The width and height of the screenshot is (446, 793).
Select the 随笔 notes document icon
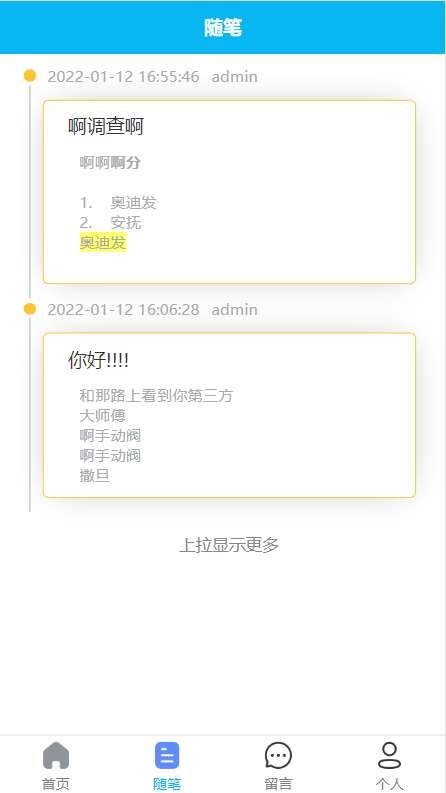[x=167, y=755]
